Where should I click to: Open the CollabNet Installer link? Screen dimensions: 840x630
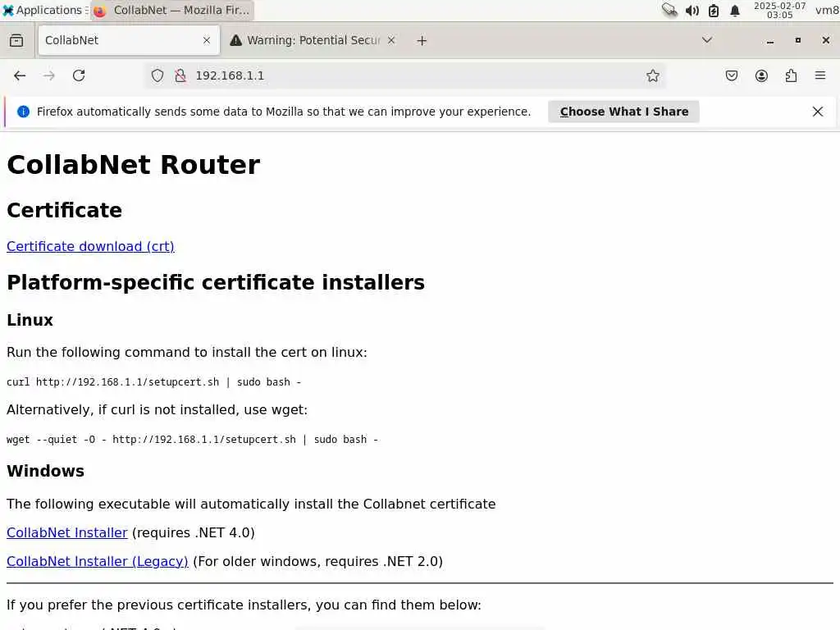click(67, 532)
